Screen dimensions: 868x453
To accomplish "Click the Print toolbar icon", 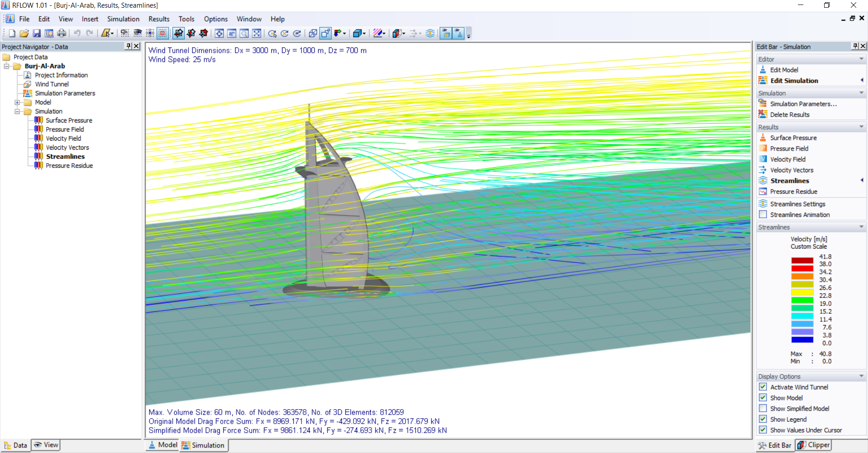I will 61,33.
